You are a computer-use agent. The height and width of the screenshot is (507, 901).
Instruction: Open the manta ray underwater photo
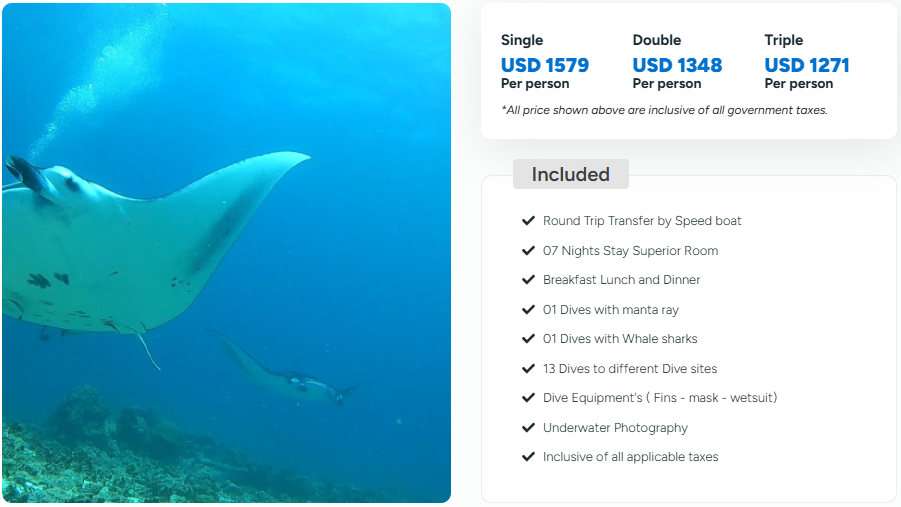(x=226, y=253)
